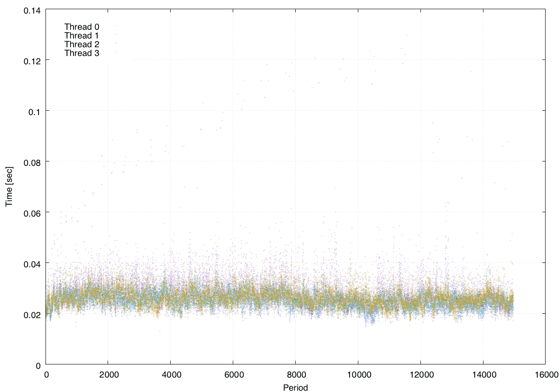Image resolution: width=560 pixels, height=392 pixels.
Task: Click the 14000 x-axis tick label
Action: pyautogui.click(x=483, y=374)
